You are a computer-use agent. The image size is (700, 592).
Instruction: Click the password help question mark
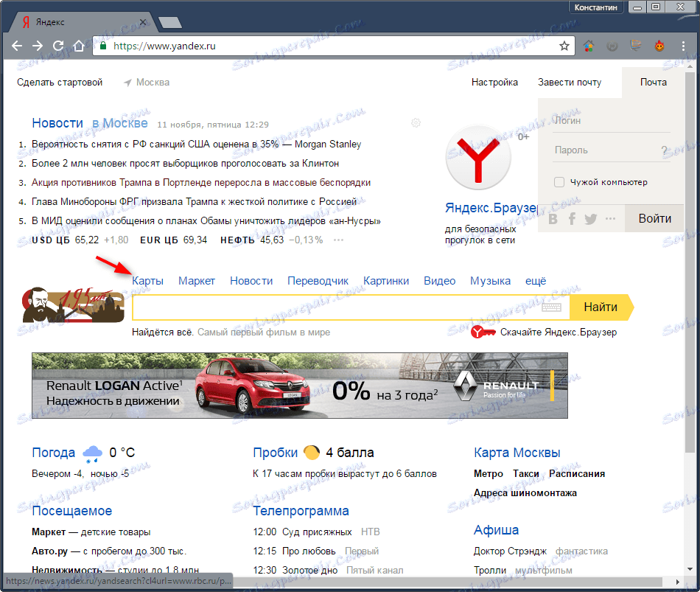[x=665, y=150]
